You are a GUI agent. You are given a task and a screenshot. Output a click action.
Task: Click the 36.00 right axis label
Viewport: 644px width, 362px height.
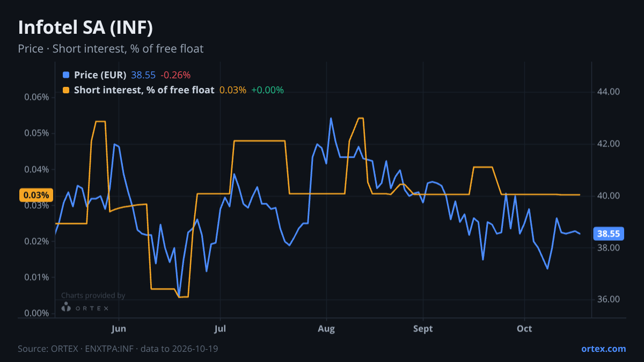point(609,300)
